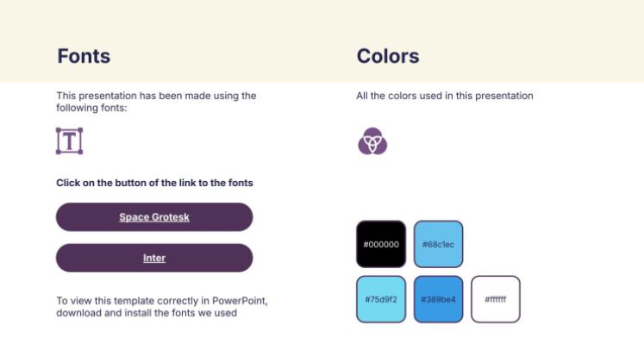This screenshot has width=644, height=362.
Task: Select the 'following fonts:' text line
Action: 91,108
